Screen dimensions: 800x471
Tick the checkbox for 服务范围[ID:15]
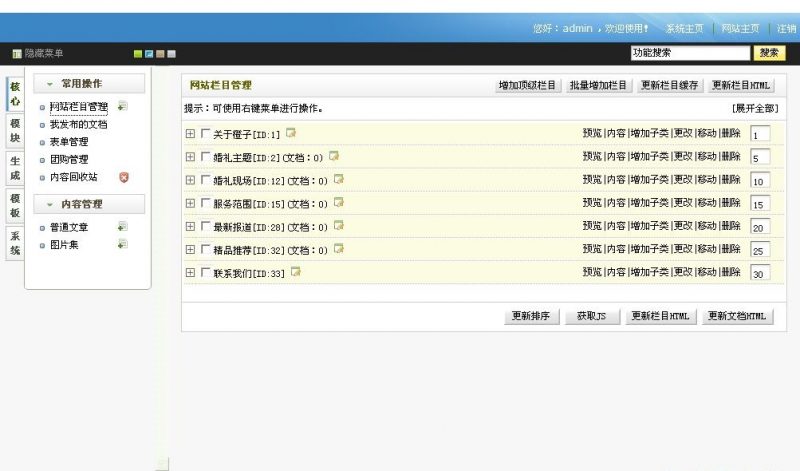point(205,203)
